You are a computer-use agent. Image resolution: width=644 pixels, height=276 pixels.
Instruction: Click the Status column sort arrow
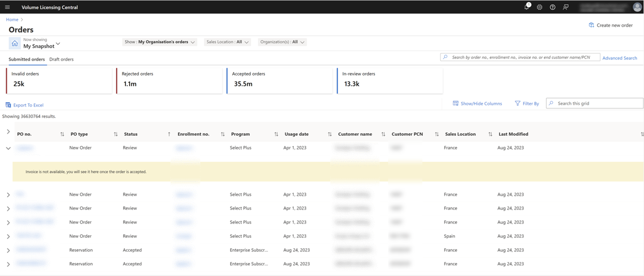(x=169, y=134)
